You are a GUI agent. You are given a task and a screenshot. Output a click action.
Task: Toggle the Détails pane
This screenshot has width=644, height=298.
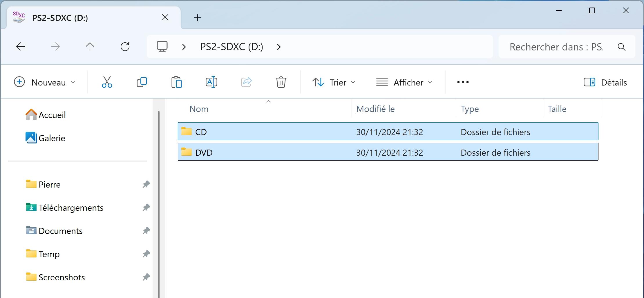pyautogui.click(x=605, y=82)
